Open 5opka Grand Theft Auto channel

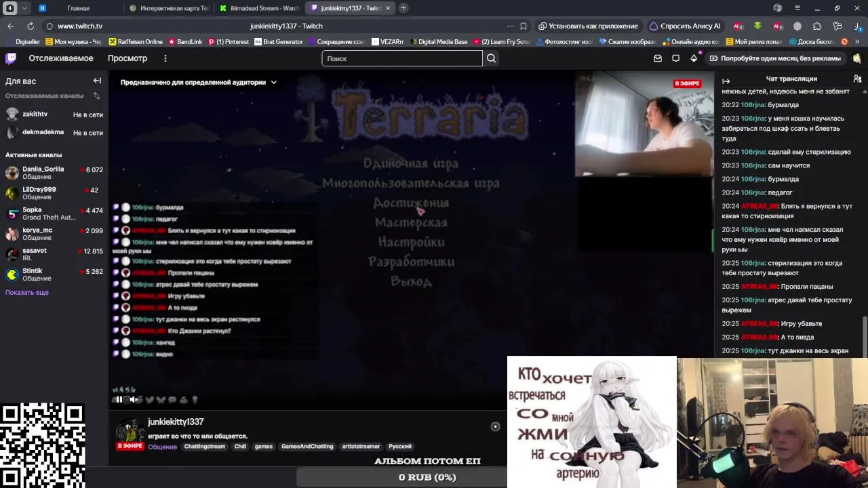click(54, 213)
